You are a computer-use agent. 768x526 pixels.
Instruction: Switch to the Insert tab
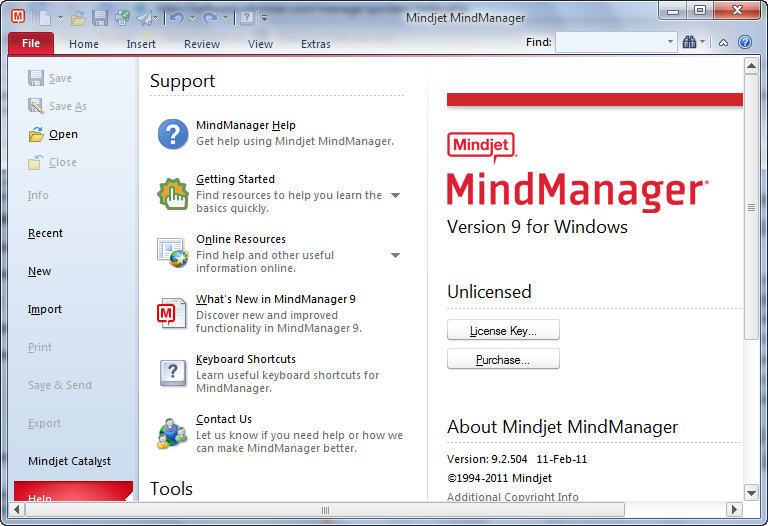click(x=141, y=44)
